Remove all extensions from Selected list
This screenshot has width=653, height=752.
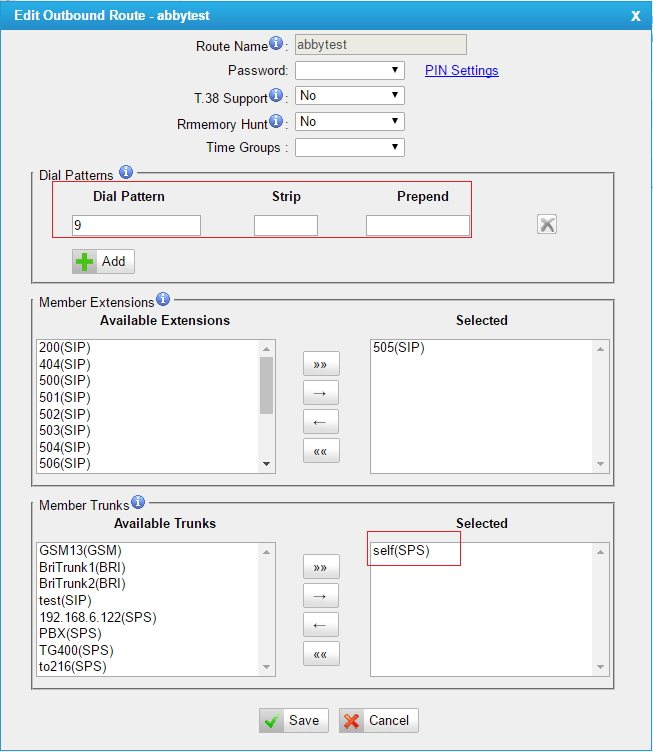pyautogui.click(x=321, y=451)
